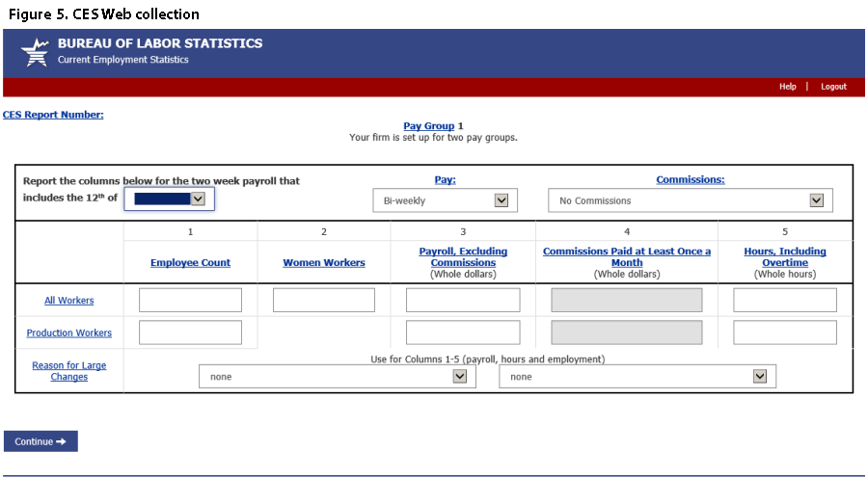This screenshot has height=478, width=868.
Task: Click the Payroll, Excluding Commissions link
Action: click(463, 256)
